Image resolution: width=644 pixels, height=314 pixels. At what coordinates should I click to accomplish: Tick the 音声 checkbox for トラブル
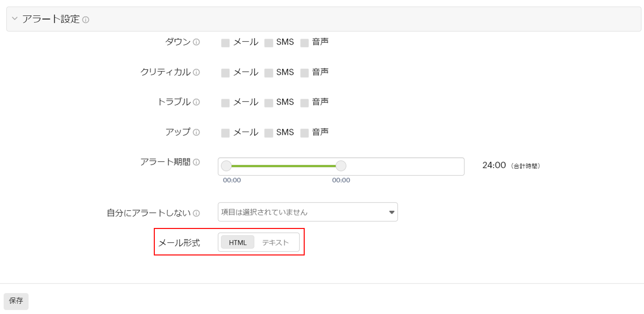click(304, 103)
